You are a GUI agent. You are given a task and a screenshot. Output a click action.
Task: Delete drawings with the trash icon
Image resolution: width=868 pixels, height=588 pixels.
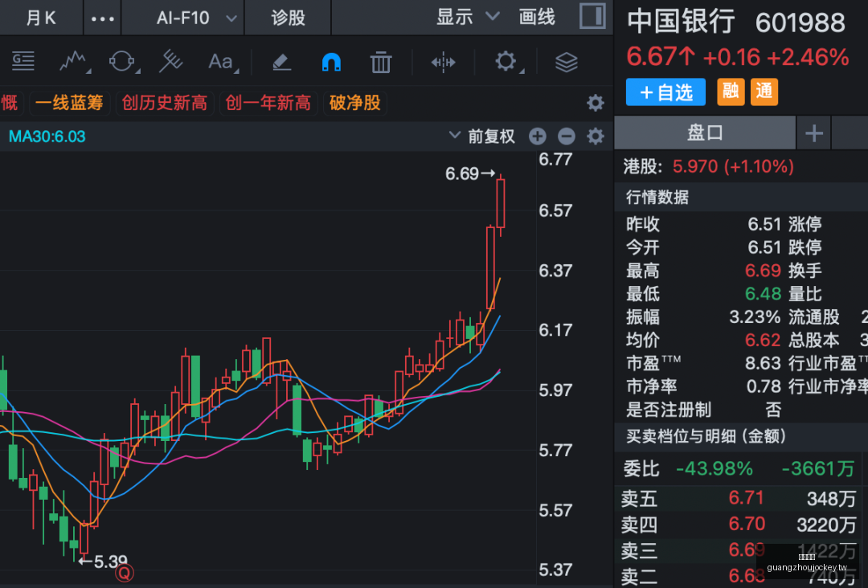point(381,61)
